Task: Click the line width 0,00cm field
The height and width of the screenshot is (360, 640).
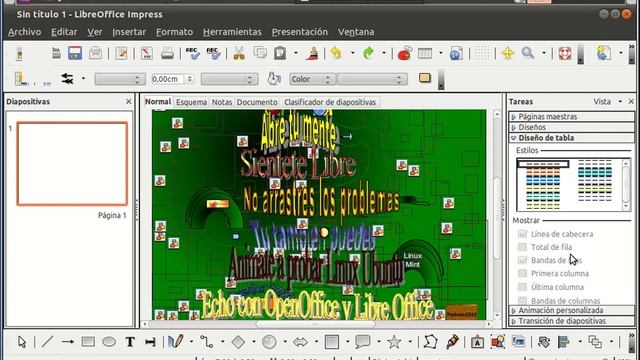Action: tap(169, 79)
